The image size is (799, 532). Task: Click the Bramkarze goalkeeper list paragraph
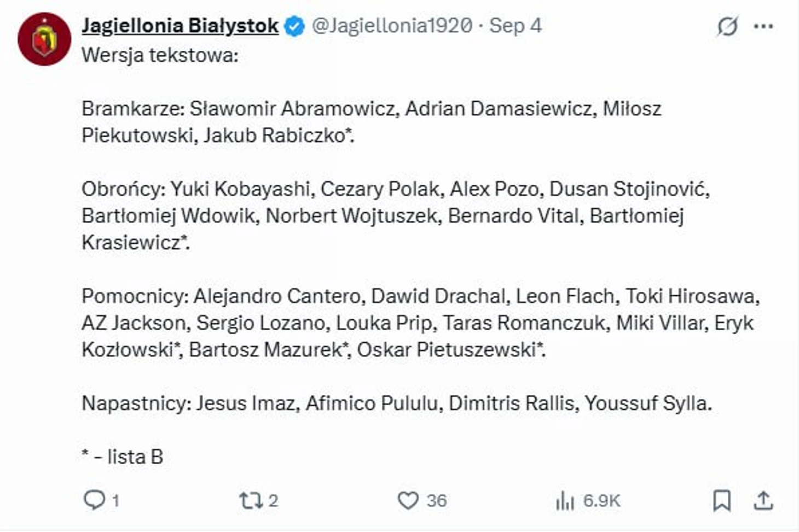pos(371,122)
